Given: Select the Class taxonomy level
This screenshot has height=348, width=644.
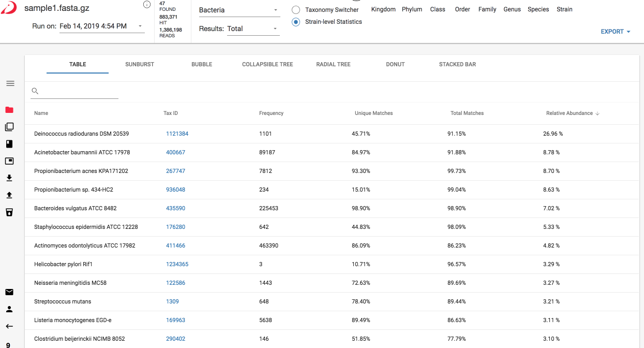Looking at the screenshot, I should 438,9.
